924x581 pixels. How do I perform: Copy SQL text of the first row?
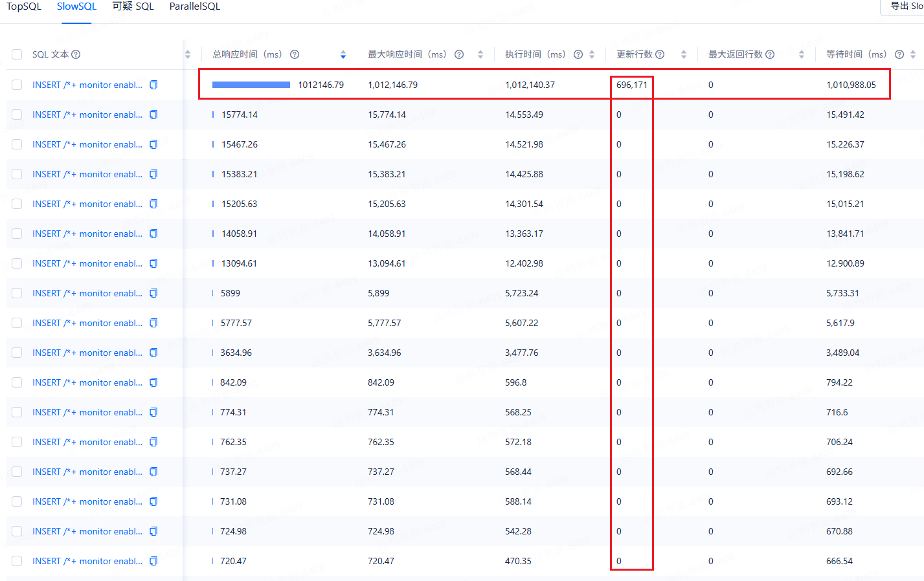(153, 85)
